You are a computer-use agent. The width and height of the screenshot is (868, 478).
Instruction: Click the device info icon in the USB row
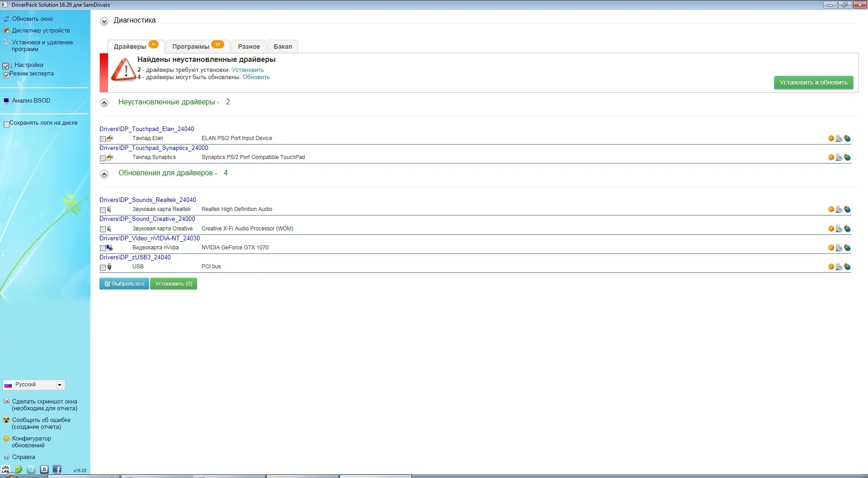point(839,267)
